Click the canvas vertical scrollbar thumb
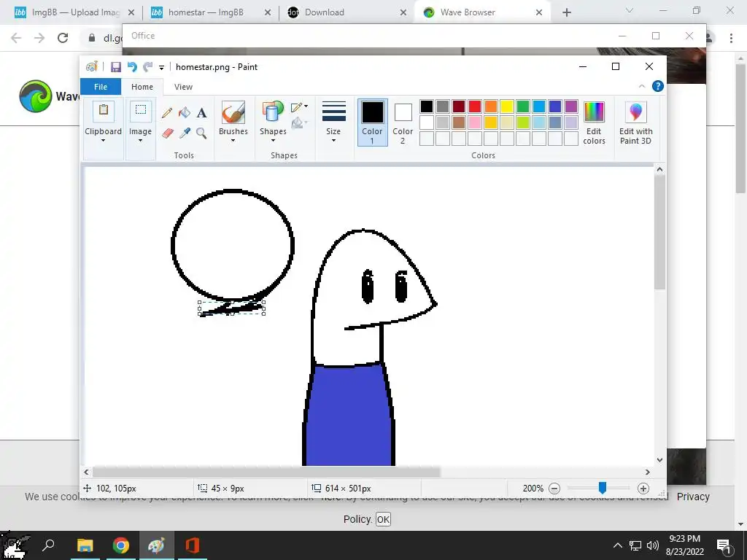 pos(659,232)
